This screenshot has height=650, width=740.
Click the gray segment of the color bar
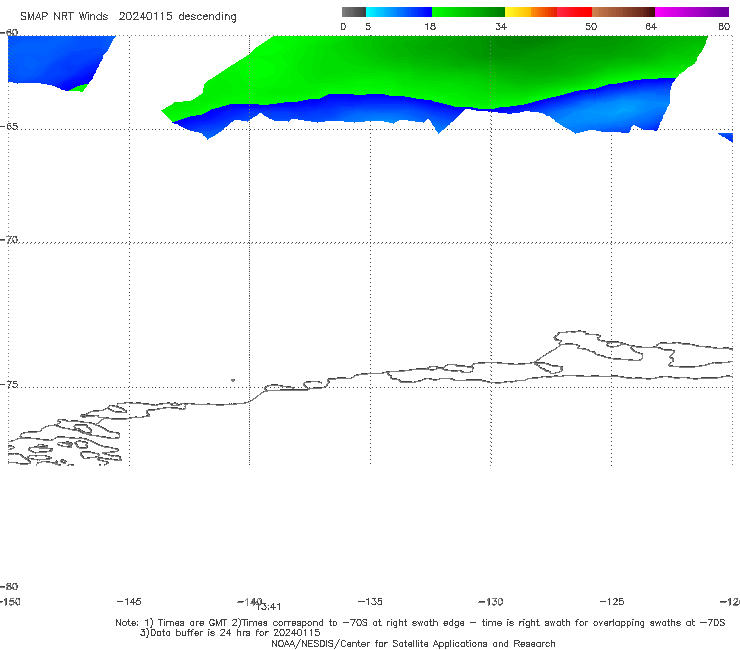point(354,12)
